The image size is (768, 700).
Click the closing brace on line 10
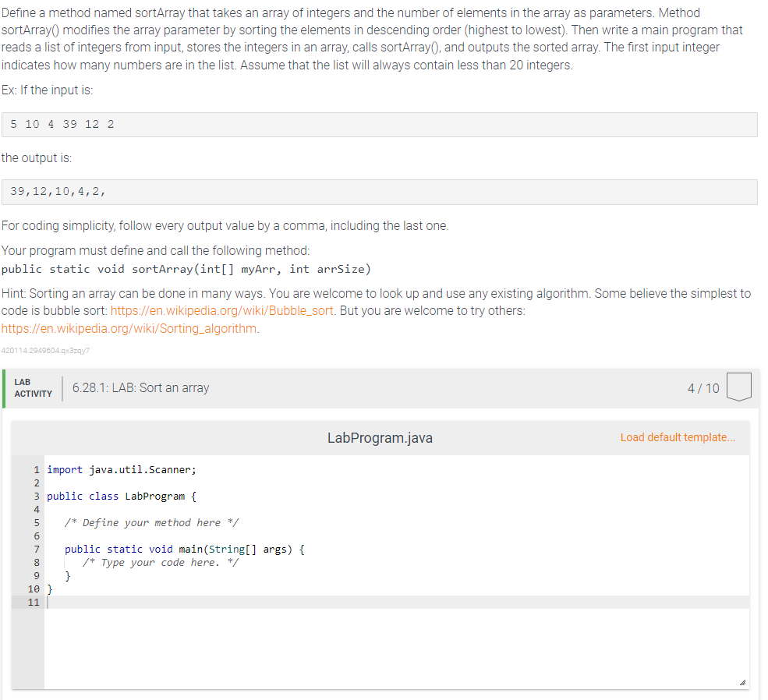(x=49, y=589)
